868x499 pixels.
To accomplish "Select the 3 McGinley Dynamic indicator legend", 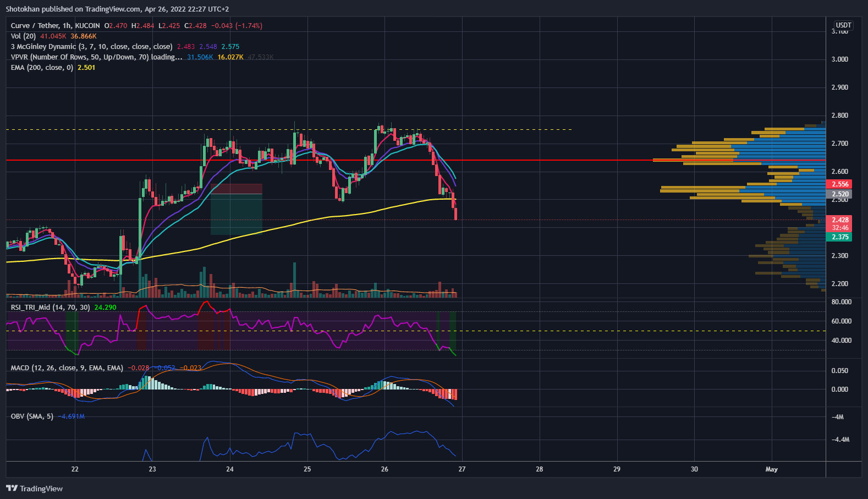I will [91, 47].
